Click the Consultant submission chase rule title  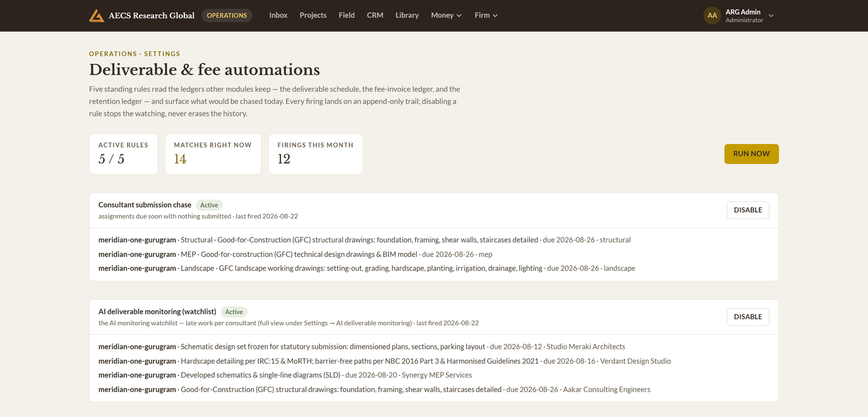145,205
